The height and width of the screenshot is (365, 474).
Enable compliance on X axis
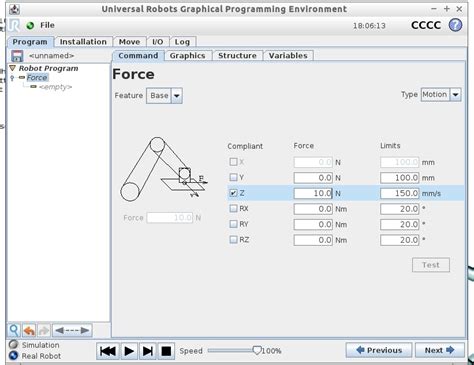(x=233, y=162)
